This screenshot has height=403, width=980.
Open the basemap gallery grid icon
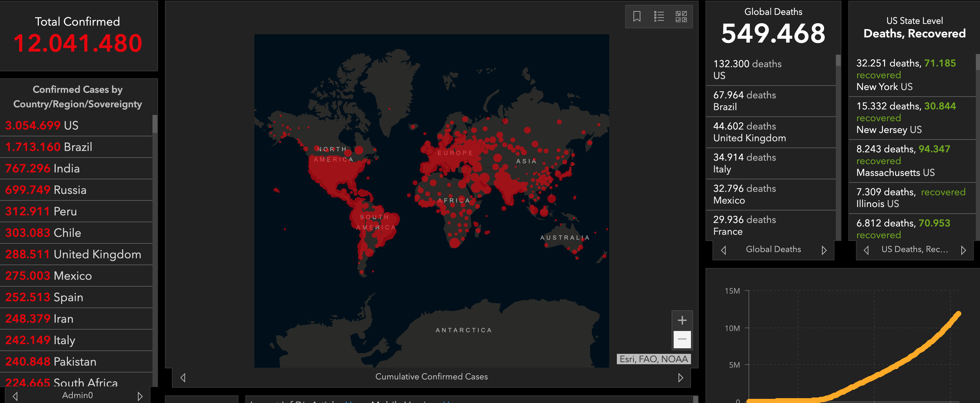681,16
